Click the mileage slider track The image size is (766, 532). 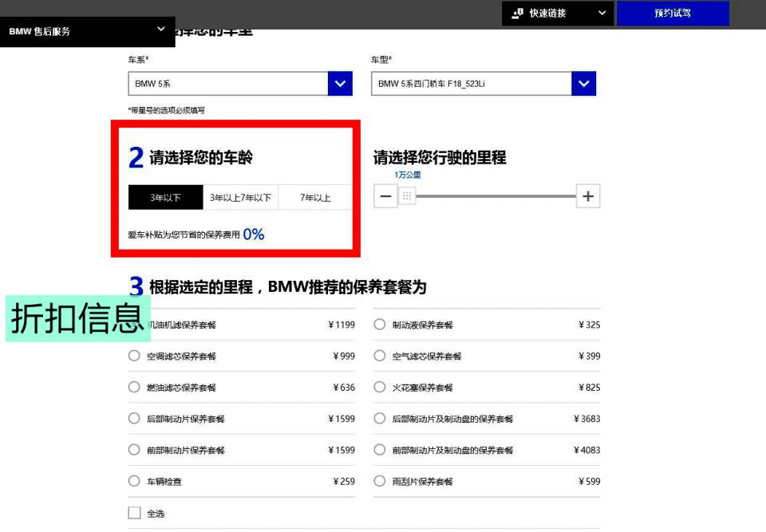pyautogui.click(x=496, y=196)
